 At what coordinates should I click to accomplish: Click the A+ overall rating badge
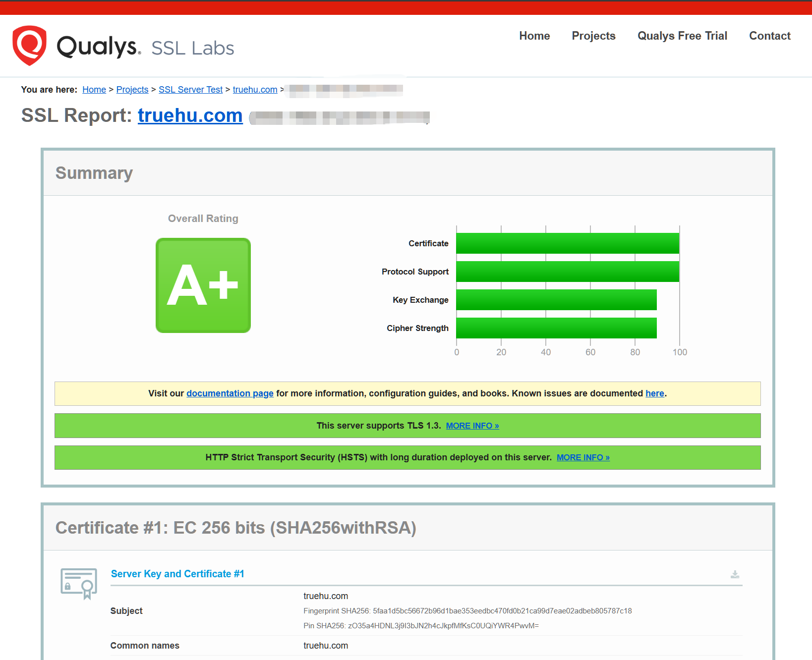coord(203,285)
